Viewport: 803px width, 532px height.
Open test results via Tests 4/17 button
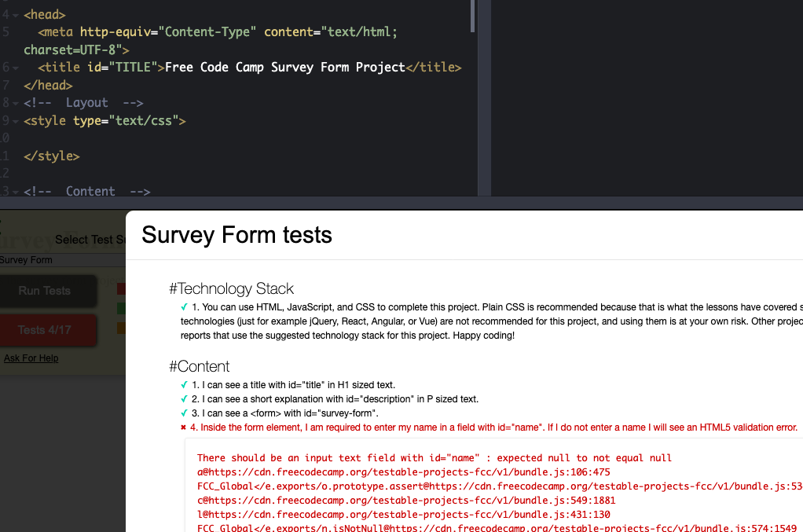[x=43, y=330]
